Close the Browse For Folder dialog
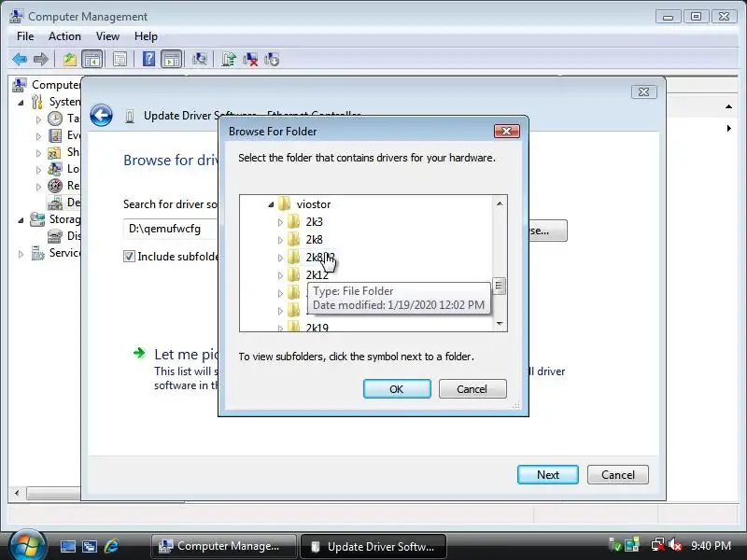The image size is (747, 560). pos(506,131)
